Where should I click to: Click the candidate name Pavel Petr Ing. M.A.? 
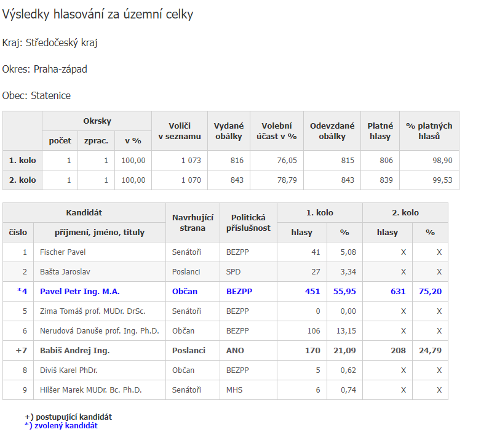[x=79, y=291]
